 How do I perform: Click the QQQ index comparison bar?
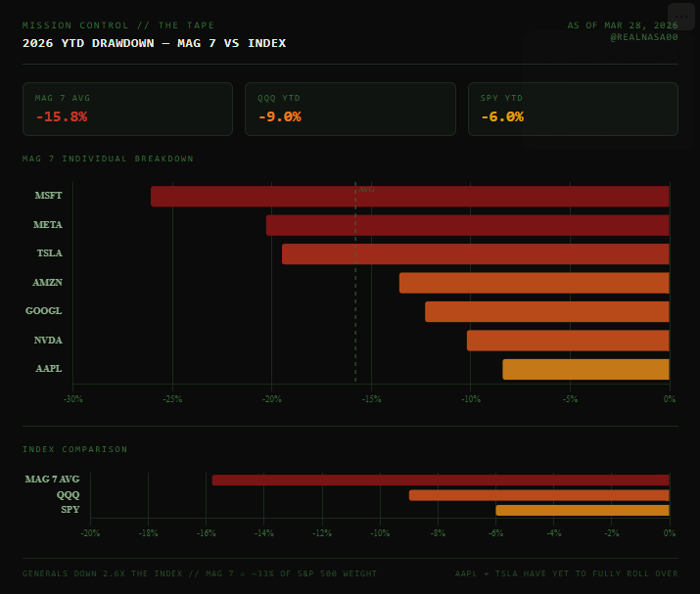click(538, 495)
